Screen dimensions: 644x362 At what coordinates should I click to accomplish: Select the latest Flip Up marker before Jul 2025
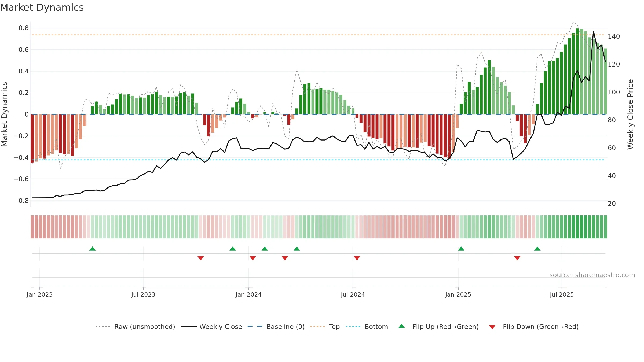click(537, 249)
